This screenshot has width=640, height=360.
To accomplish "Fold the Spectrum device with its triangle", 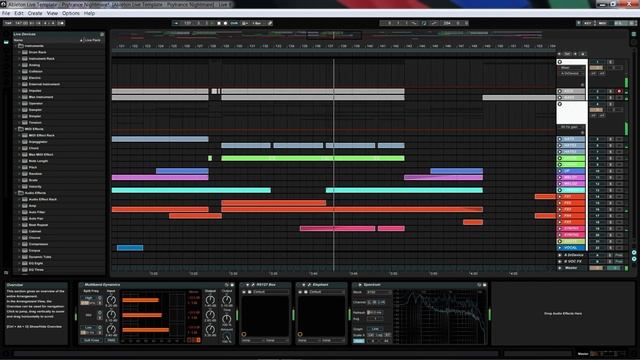I will coord(360,285).
